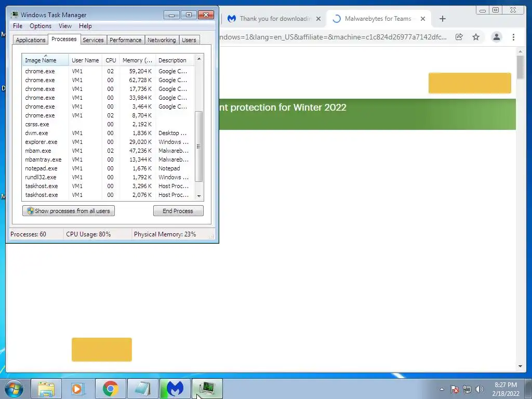Open the Help menu in Task Manager

[x=85, y=26]
